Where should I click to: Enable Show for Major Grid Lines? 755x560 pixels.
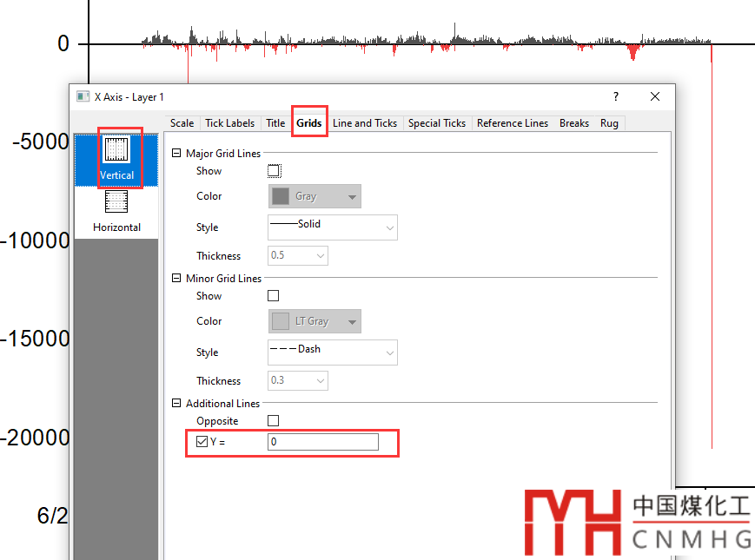click(x=274, y=171)
